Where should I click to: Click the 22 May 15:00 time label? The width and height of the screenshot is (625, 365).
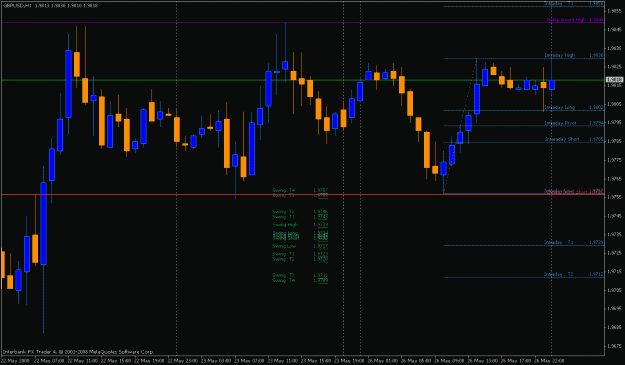click(x=116, y=361)
